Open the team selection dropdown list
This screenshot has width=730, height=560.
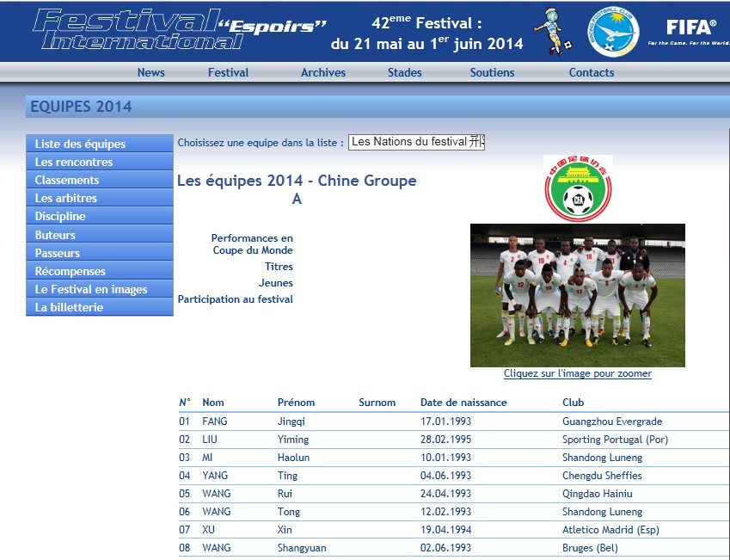pos(416,142)
